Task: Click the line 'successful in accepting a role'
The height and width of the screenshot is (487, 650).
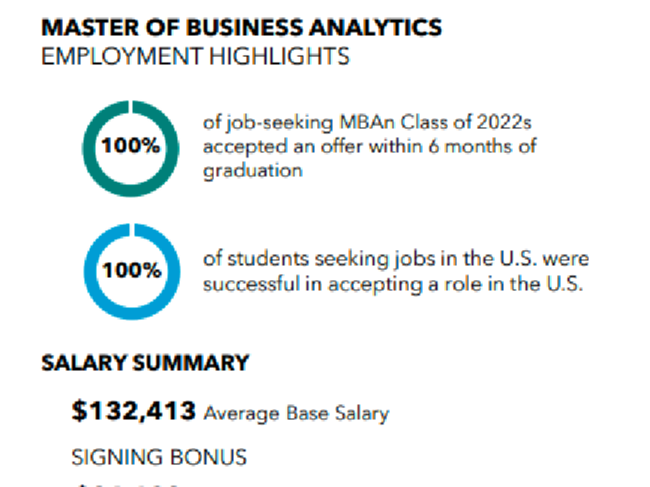Action: [x=393, y=284]
